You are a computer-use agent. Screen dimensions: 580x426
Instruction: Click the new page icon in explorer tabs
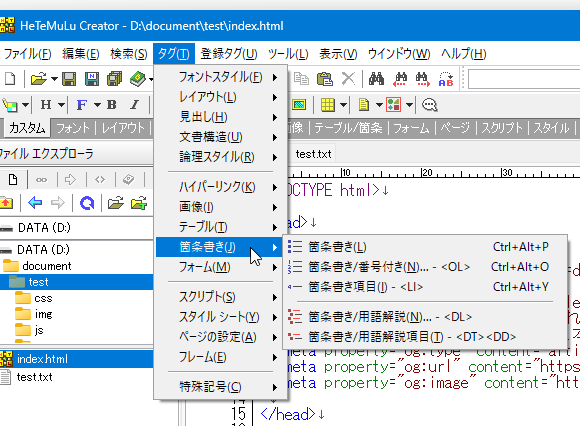[x=13, y=180]
